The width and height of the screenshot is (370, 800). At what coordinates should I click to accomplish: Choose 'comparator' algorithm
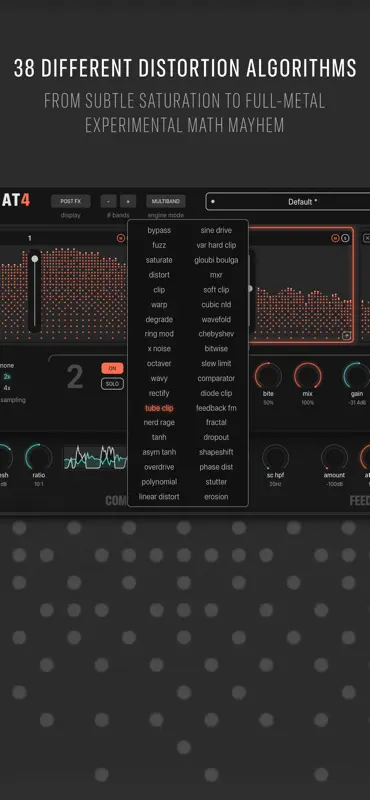216,379
